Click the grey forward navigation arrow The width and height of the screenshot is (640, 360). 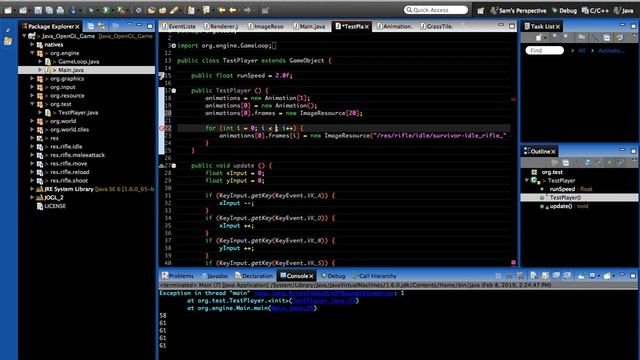247,10
